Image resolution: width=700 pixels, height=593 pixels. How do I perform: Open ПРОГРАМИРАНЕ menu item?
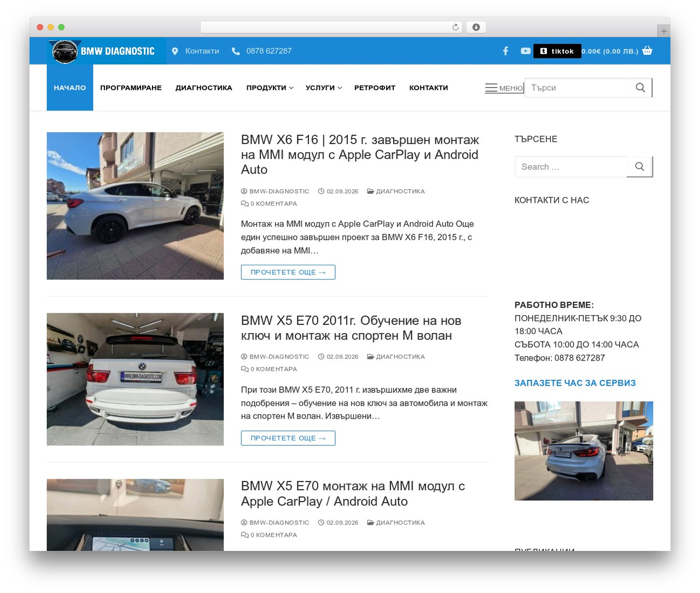click(131, 88)
